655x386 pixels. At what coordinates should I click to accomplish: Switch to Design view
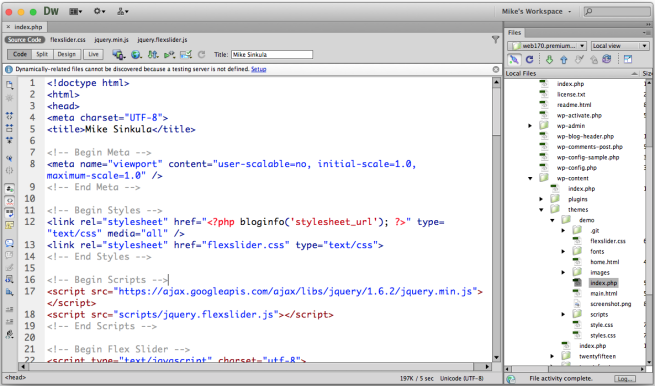pos(66,54)
